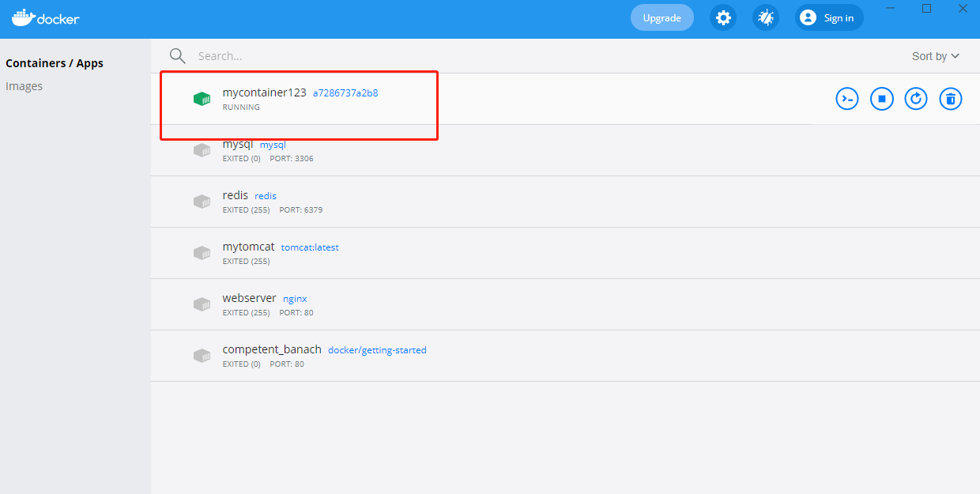Click the Sign in button
The width and height of the screenshot is (980, 494).
(829, 17)
